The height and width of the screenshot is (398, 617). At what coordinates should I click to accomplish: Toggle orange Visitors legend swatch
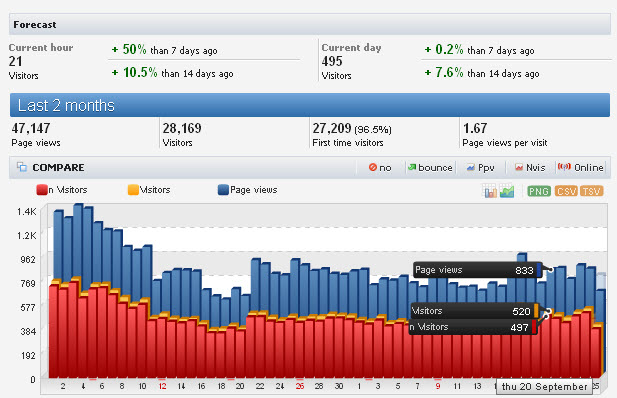(133, 190)
